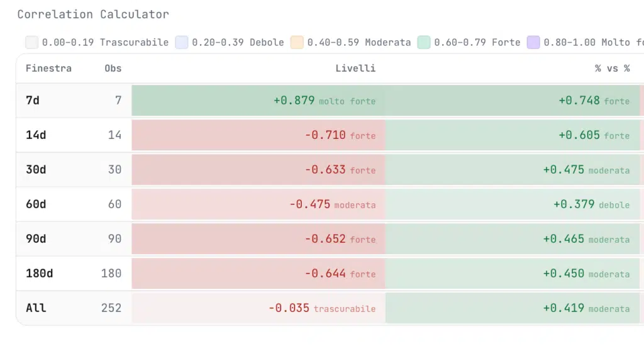Screen dimensions: 644x346
Task: Click the Molto forte purple legend swatch
Action: (x=533, y=43)
